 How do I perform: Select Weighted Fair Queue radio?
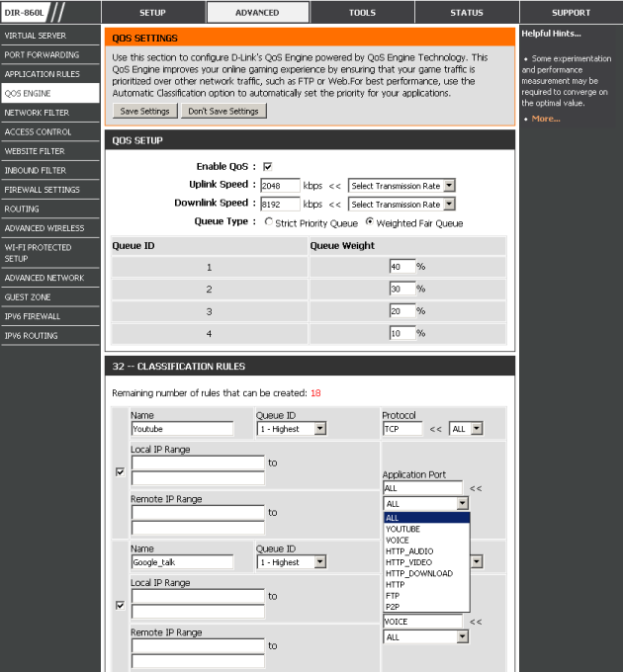369,222
